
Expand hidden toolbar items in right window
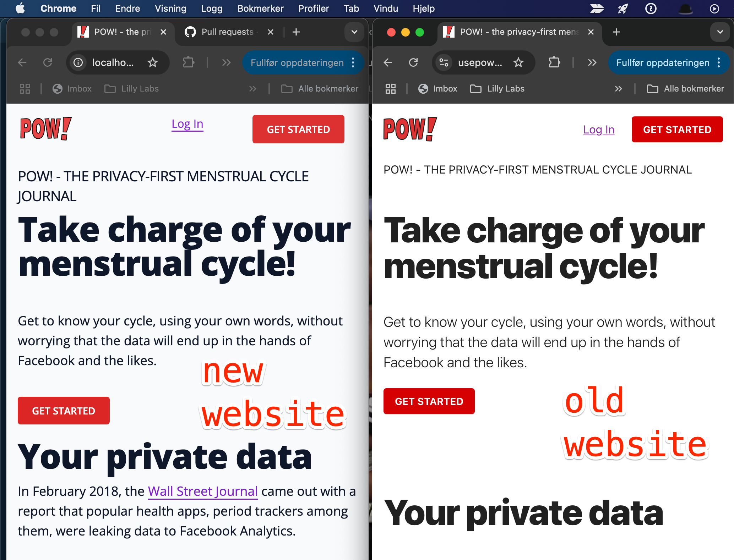pyautogui.click(x=592, y=63)
